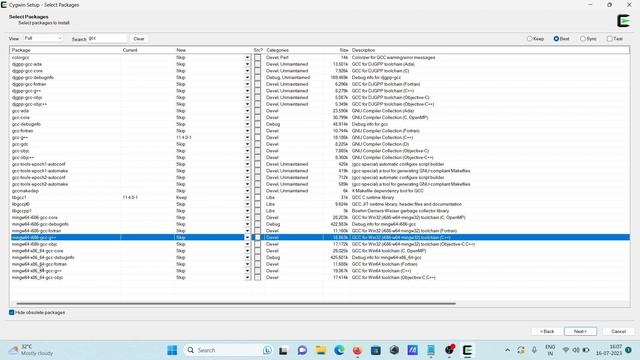Screen dimensions: 640x360
Task: Select the libgcc1 package row
Action: click(320, 198)
